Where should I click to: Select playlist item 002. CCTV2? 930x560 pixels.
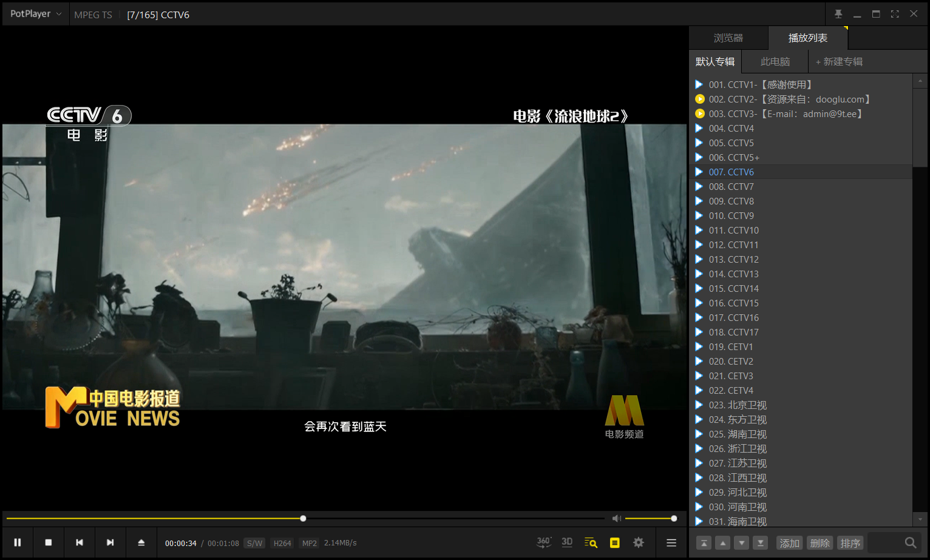[801, 99]
